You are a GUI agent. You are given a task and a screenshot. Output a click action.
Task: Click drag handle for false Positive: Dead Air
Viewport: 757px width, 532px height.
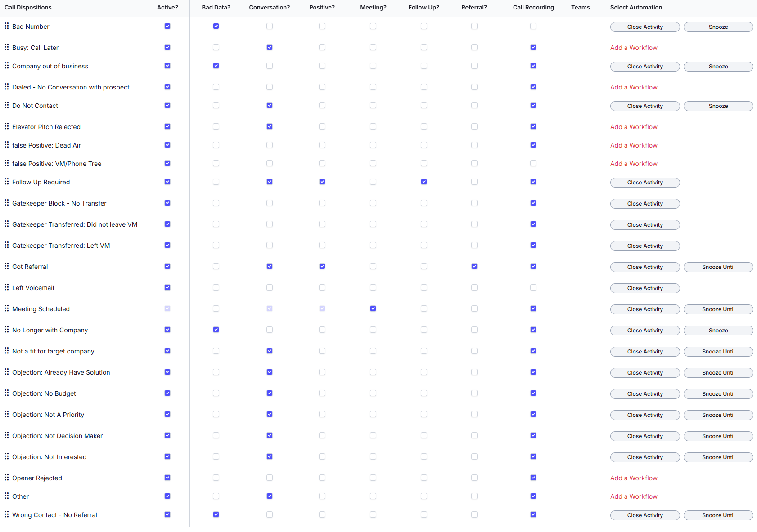pos(6,145)
